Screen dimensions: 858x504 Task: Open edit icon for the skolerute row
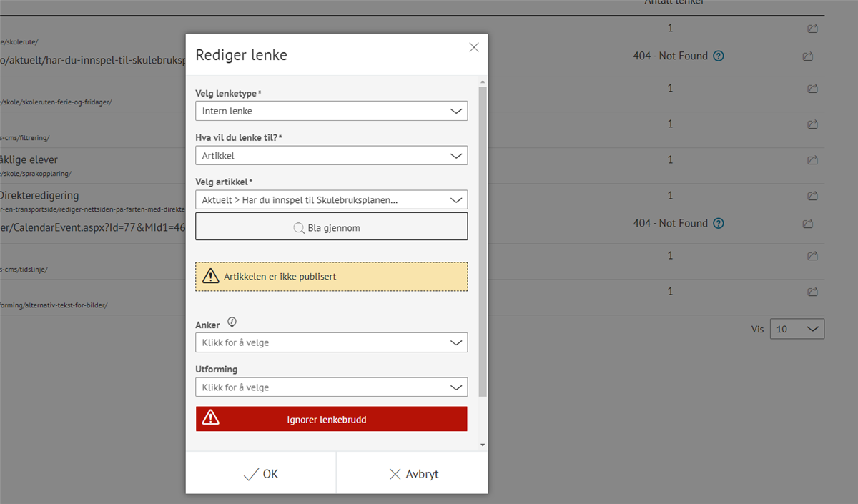pos(812,29)
